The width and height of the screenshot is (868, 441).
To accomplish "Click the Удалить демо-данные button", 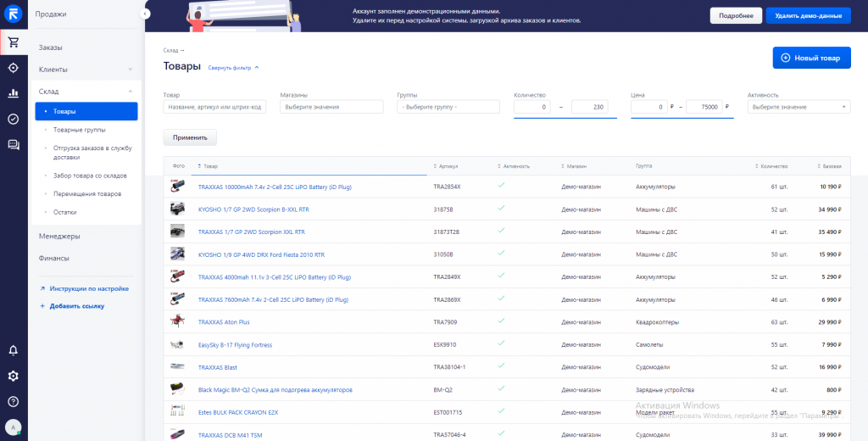I will (808, 15).
